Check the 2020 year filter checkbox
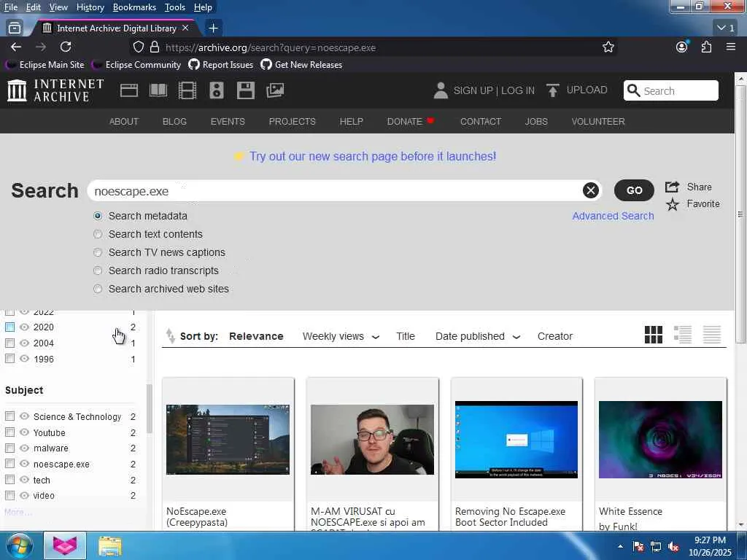The width and height of the screenshot is (747, 560). [9, 327]
